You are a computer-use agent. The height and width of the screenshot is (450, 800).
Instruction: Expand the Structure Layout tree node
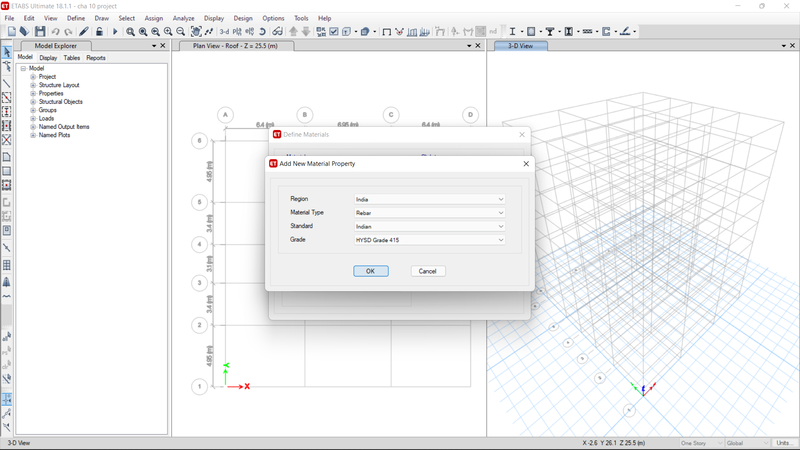point(33,85)
